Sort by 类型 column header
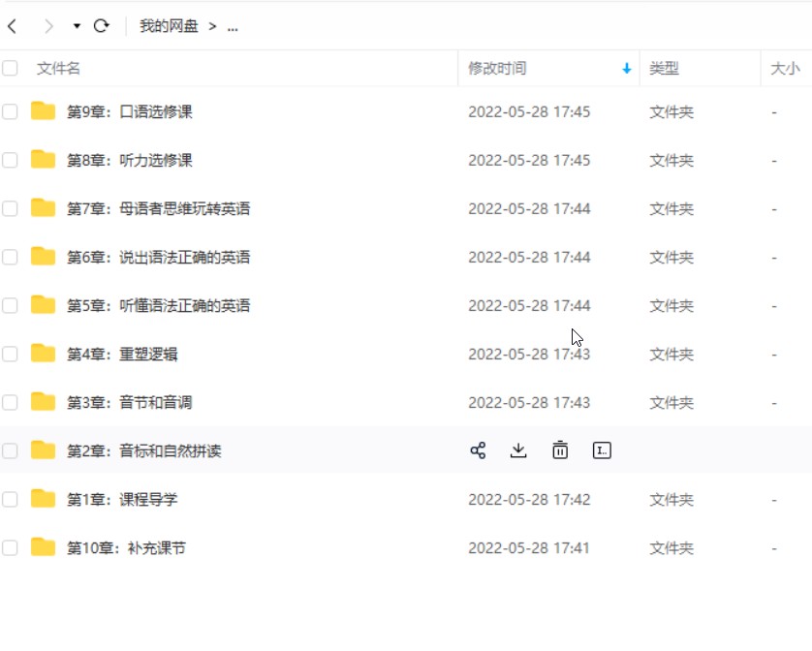This screenshot has height=651, width=812. (664, 68)
